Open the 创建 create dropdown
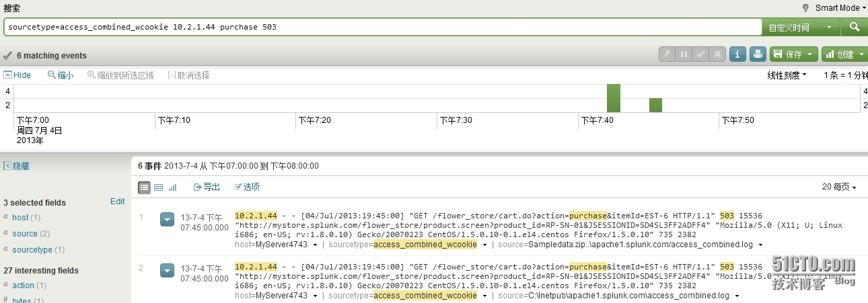The image size is (868, 303). click(x=844, y=54)
